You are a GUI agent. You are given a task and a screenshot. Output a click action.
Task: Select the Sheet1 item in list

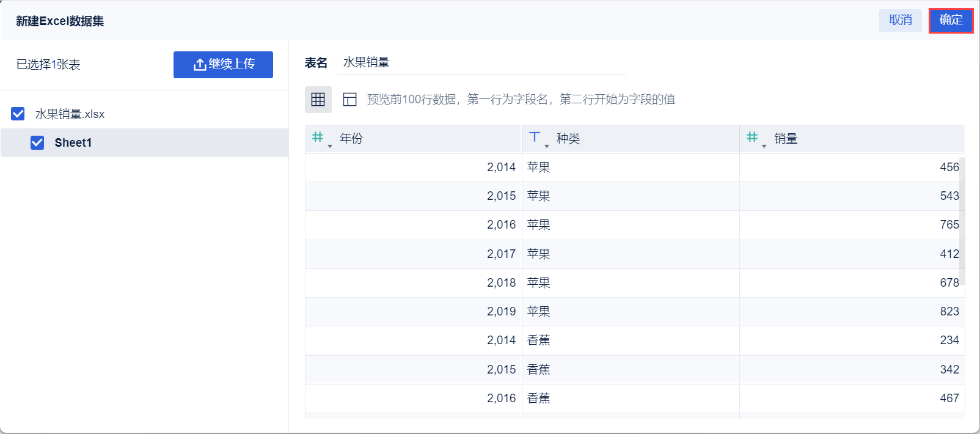pos(73,142)
